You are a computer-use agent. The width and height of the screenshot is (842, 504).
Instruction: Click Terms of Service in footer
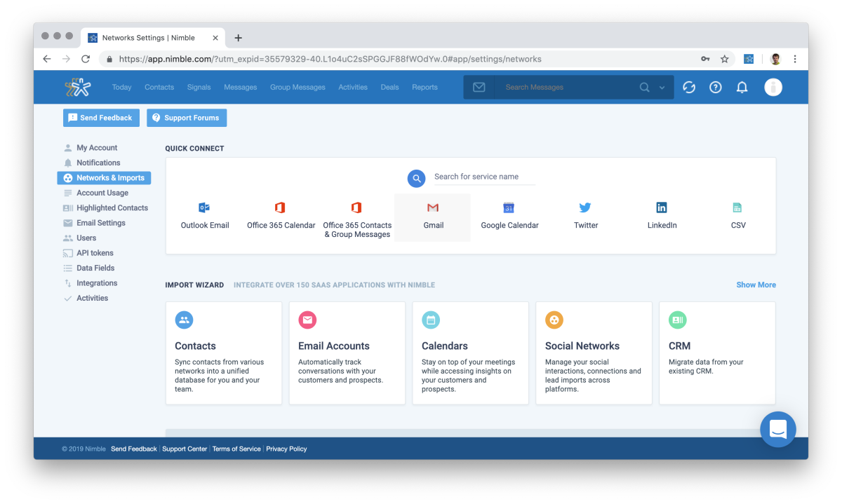[x=236, y=449]
